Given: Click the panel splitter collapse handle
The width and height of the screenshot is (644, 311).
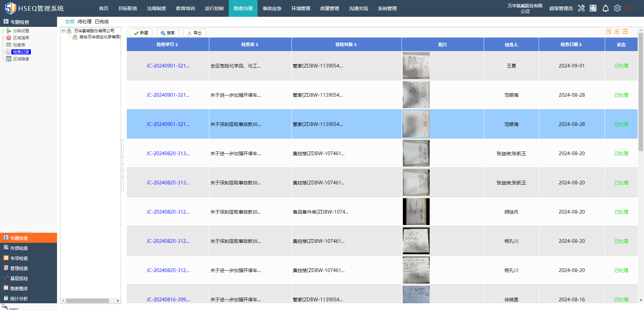Looking at the screenshot, I should pyautogui.click(x=123, y=165).
